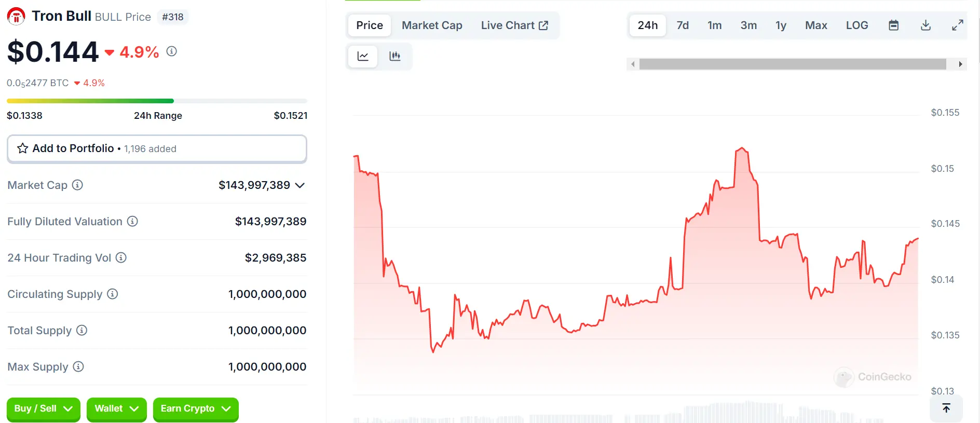Open the Buy / Sell dropdown
The width and height of the screenshot is (980, 423).
click(x=44, y=409)
